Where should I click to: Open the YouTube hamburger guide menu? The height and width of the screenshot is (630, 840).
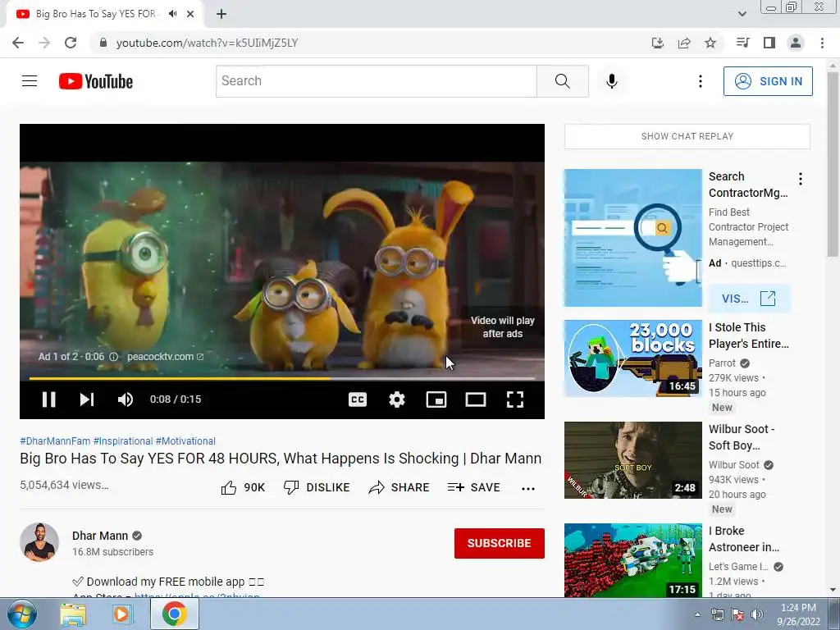pyautogui.click(x=30, y=81)
